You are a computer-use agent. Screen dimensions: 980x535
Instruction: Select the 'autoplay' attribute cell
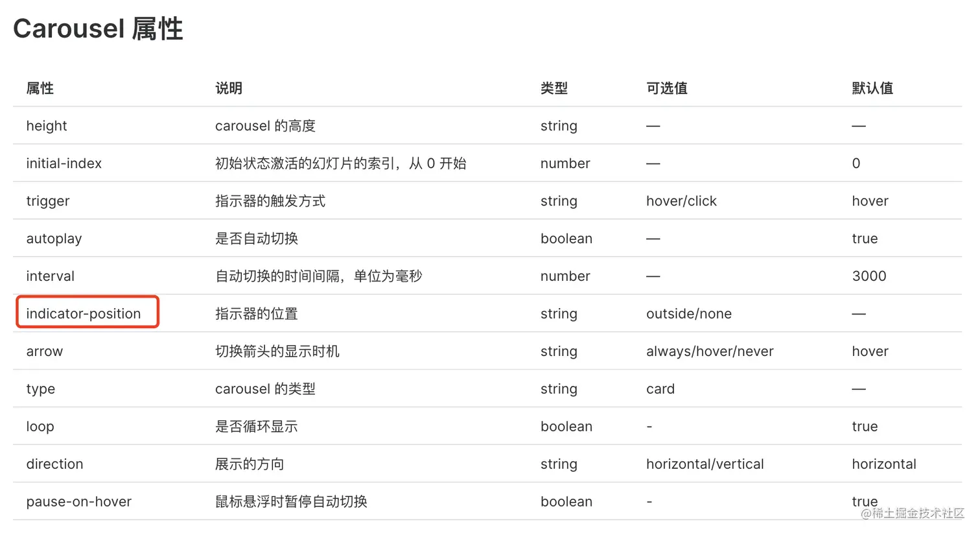[x=54, y=239]
